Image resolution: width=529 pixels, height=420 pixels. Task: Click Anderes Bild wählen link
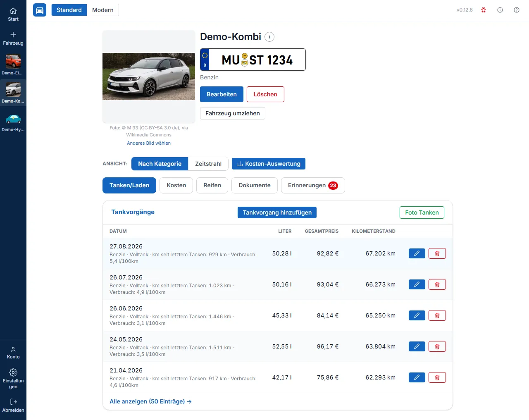[149, 143]
